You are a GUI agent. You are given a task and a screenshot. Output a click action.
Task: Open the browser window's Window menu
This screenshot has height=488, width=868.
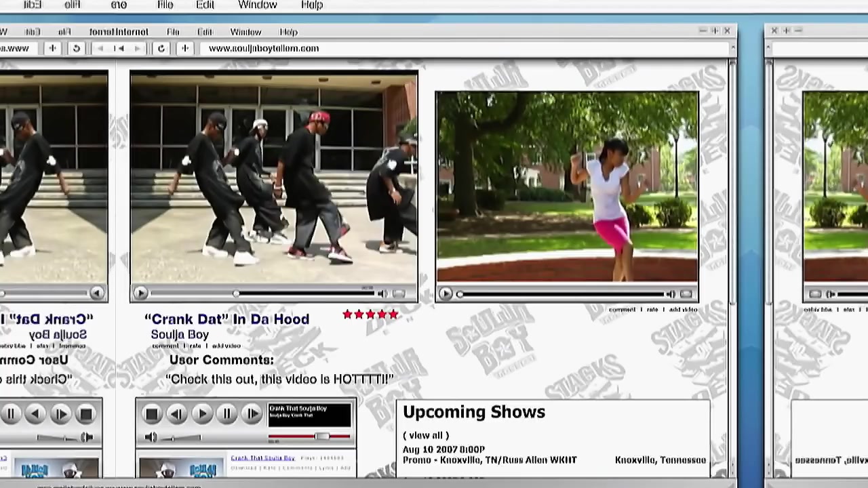point(245,32)
